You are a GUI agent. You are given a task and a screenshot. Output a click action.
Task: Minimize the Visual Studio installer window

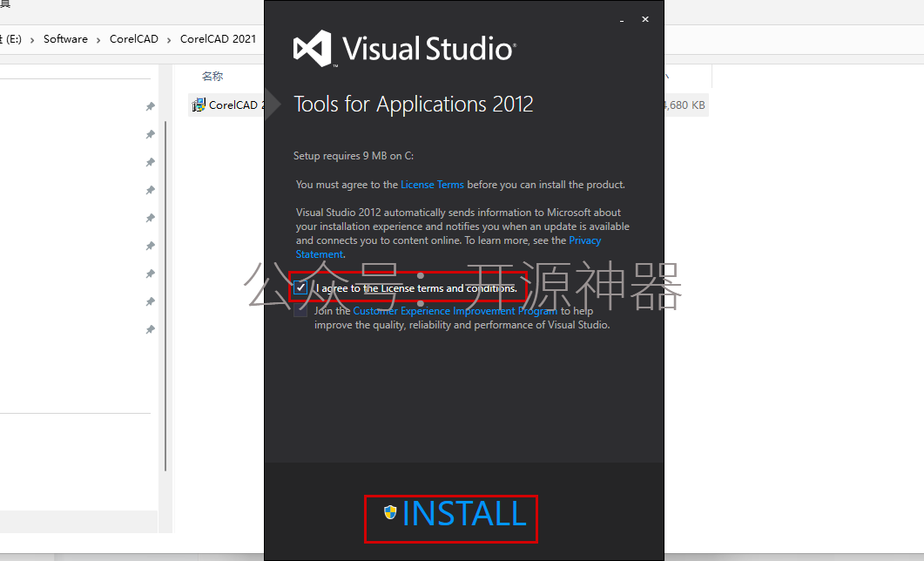click(x=622, y=20)
